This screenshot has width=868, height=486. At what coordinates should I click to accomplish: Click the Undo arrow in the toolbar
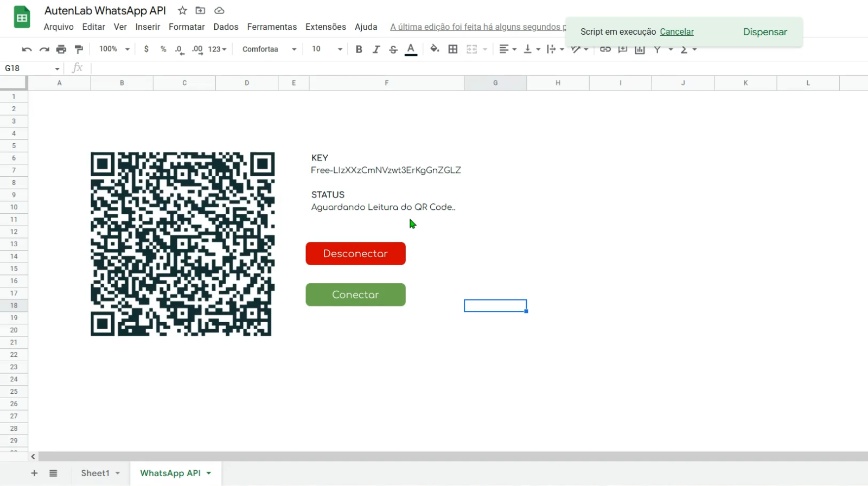(27, 49)
